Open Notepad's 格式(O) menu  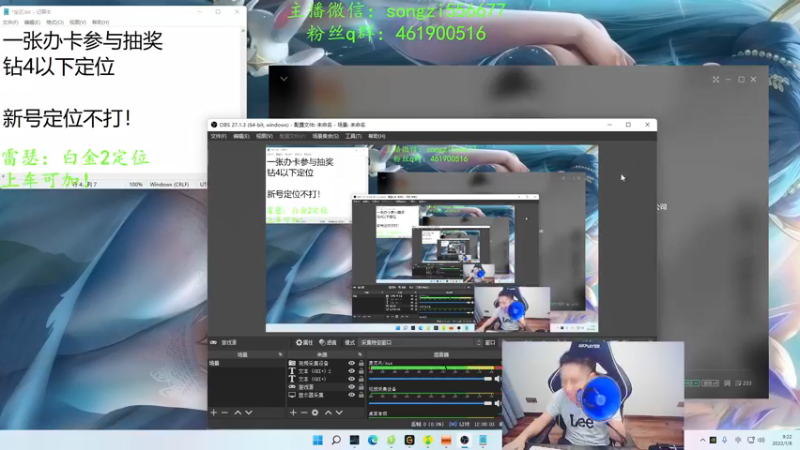pyautogui.click(x=55, y=22)
